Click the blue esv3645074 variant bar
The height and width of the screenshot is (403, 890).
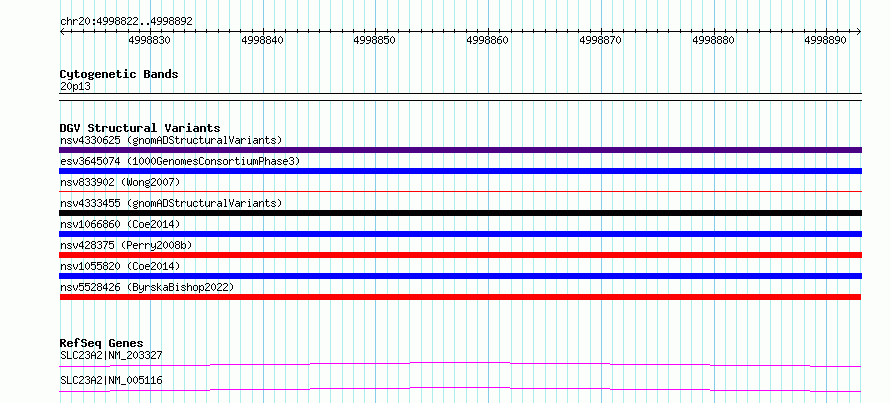pos(460,171)
